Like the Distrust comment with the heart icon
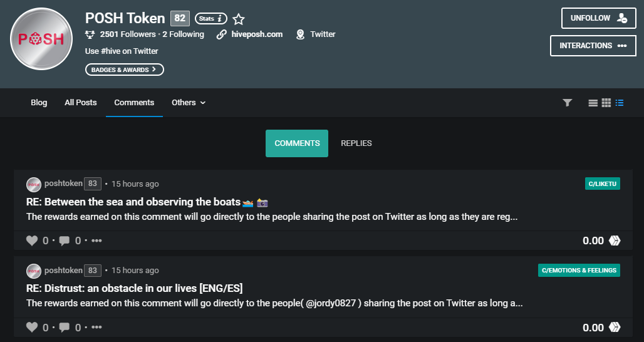The width and height of the screenshot is (644, 342). point(32,327)
